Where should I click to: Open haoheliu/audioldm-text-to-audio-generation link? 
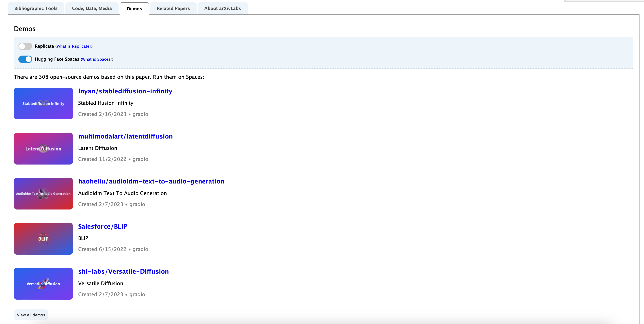click(x=151, y=181)
